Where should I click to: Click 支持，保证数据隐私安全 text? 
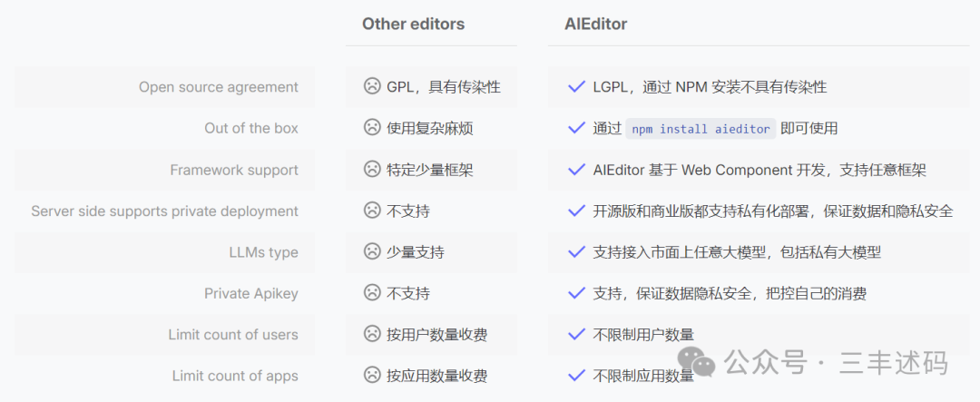pos(730,293)
